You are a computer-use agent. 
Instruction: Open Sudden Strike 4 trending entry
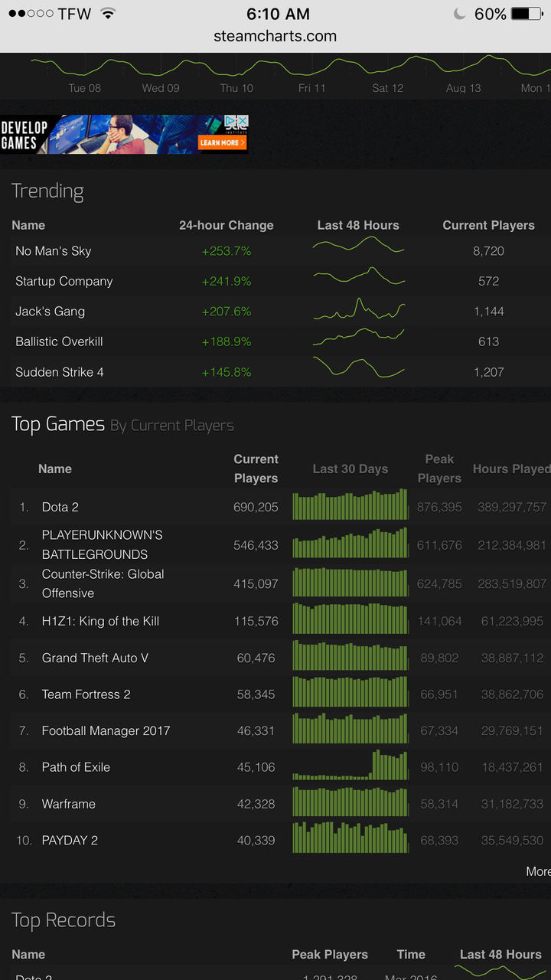tap(60, 372)
